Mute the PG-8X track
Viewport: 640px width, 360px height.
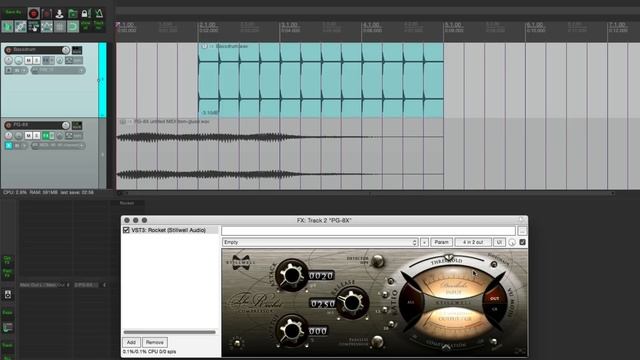[28, 136]
